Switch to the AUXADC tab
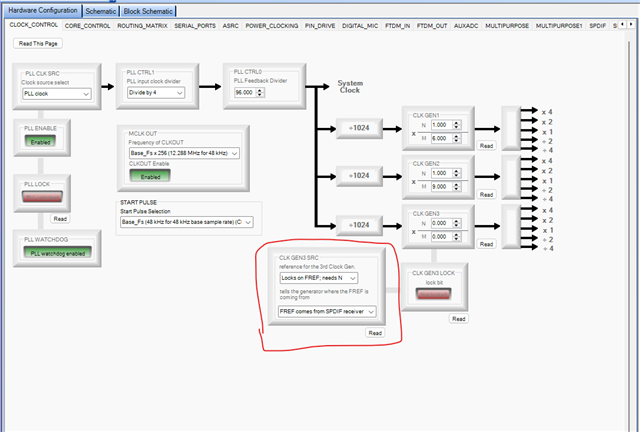This screenshot has width=640, height=432. pos(466,26)
